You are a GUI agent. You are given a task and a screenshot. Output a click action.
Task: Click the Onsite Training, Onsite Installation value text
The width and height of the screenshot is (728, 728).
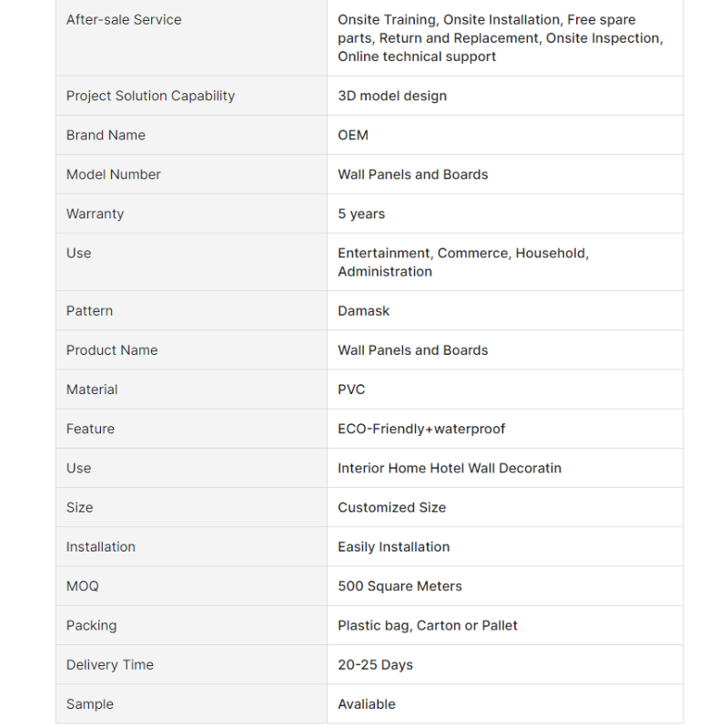500,38
